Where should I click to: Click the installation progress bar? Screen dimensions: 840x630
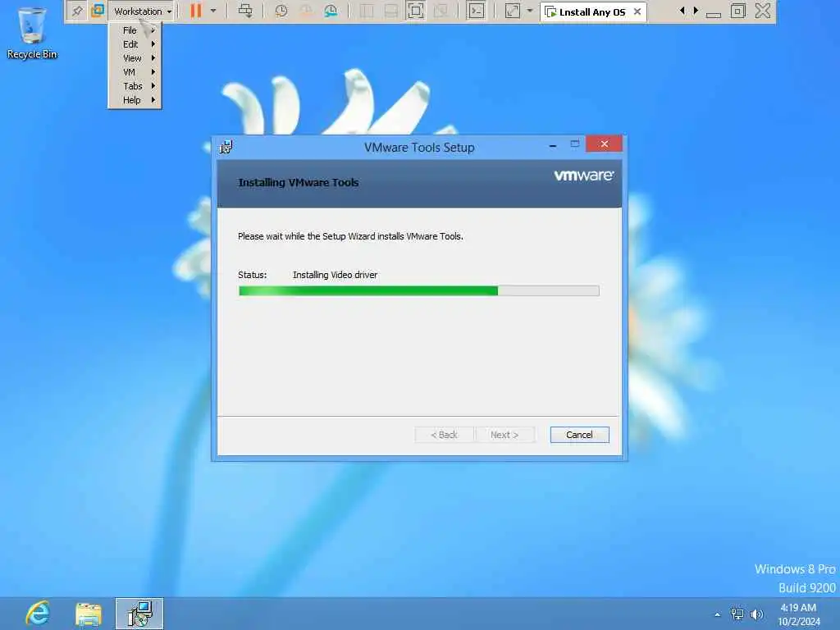click(419, 291)
